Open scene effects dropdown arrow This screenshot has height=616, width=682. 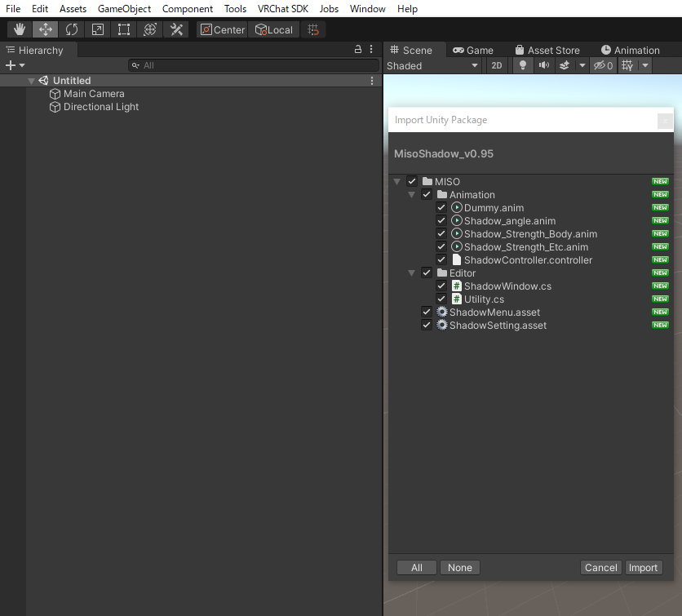[582, 66]
